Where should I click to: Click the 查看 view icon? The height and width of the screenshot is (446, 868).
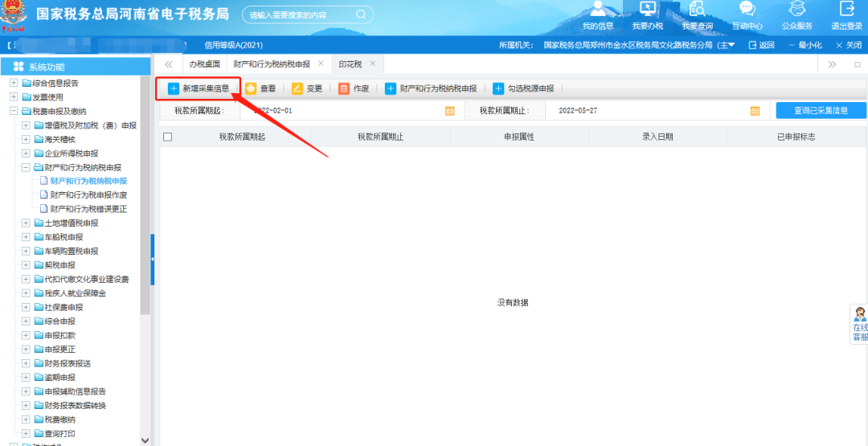pyautogui.click(x=251, y=88)
